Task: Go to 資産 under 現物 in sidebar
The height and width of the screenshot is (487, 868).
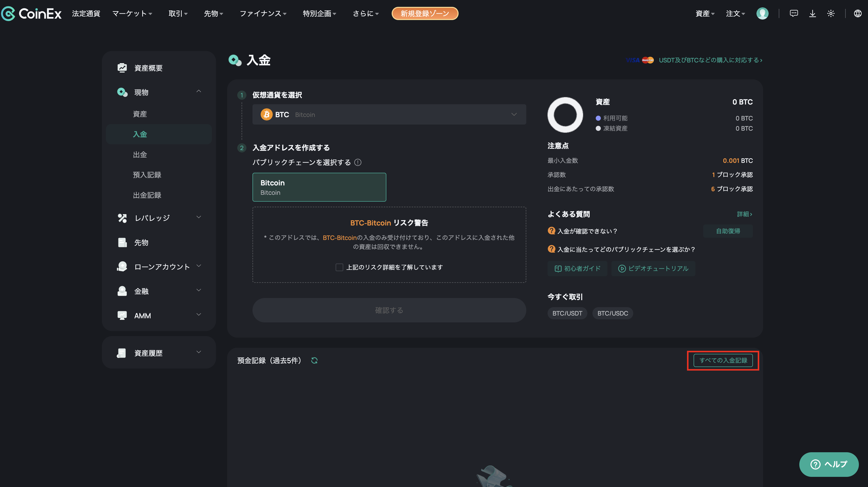Action: click(140, 114)
